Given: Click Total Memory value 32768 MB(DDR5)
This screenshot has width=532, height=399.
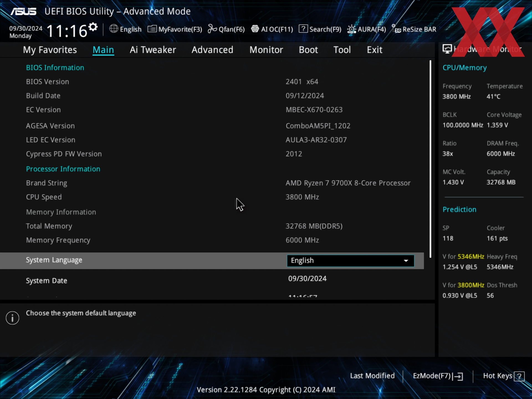Looking at the screenshot, I should pos(314,226).
